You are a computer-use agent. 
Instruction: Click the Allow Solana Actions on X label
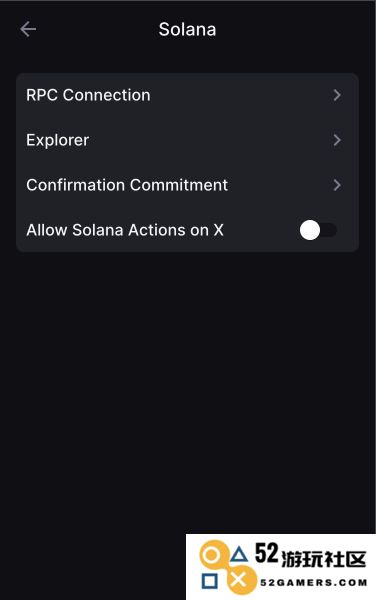pos(125,230)
